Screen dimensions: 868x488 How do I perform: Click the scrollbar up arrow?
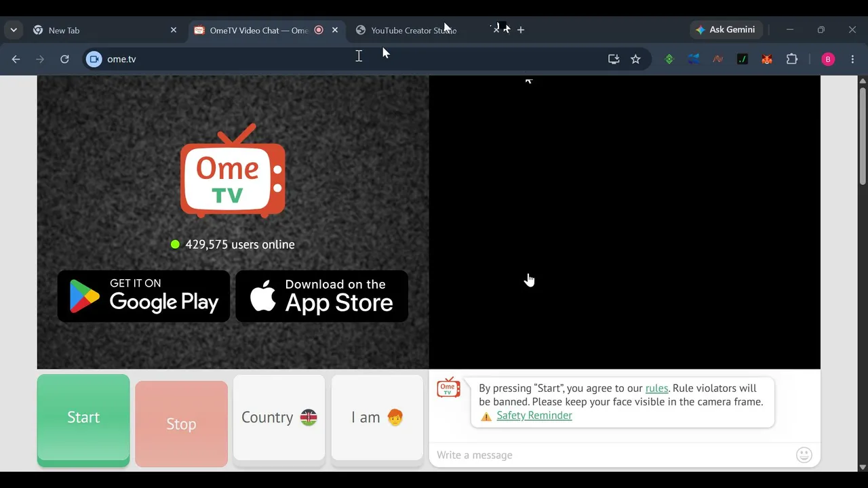[x=863, y=81]
